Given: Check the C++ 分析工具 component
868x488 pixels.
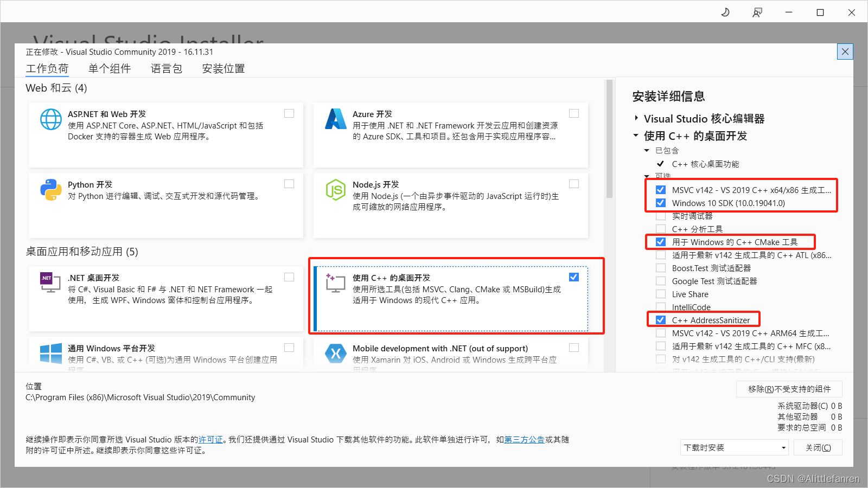Looking at the screenshot, I should (661, 229).
